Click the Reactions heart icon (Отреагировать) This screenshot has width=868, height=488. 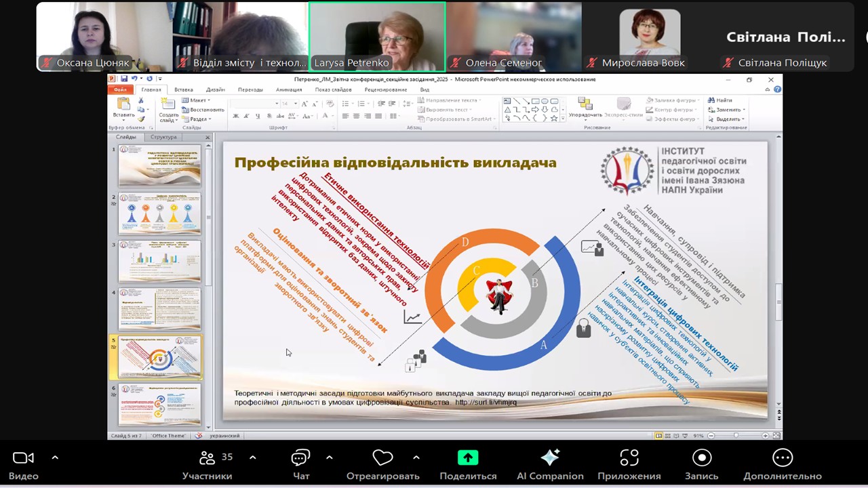coord(382,458)
